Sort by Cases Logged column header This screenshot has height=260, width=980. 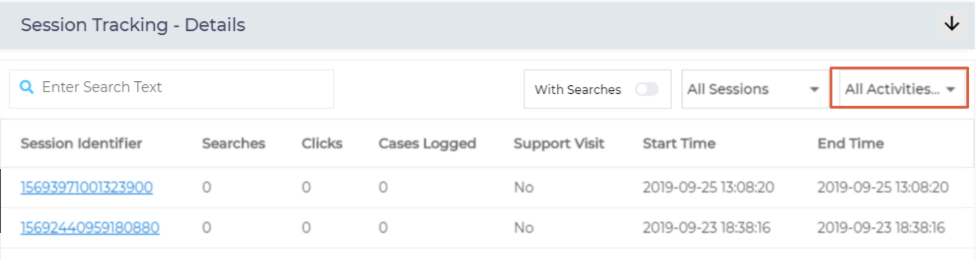[x=427, y=143]
